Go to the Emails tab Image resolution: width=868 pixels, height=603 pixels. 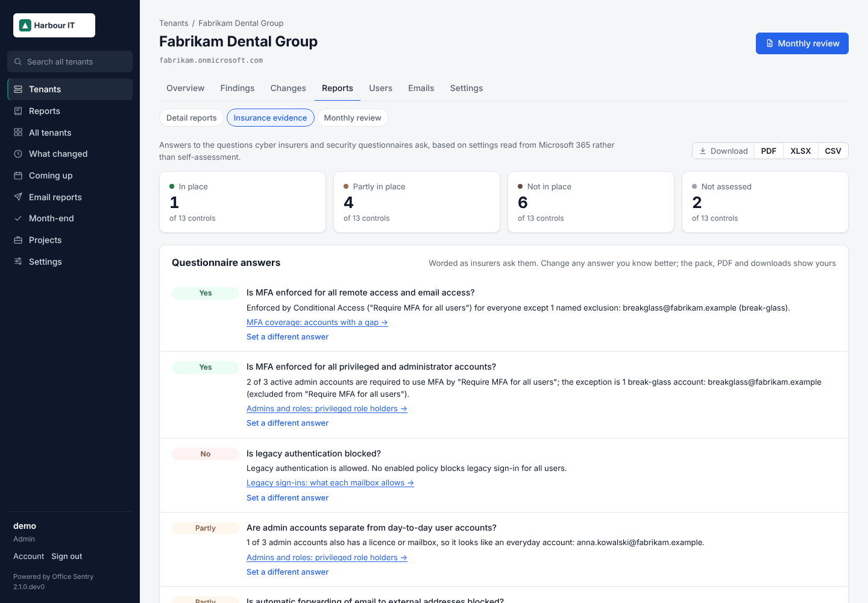[x=421, y=88]
